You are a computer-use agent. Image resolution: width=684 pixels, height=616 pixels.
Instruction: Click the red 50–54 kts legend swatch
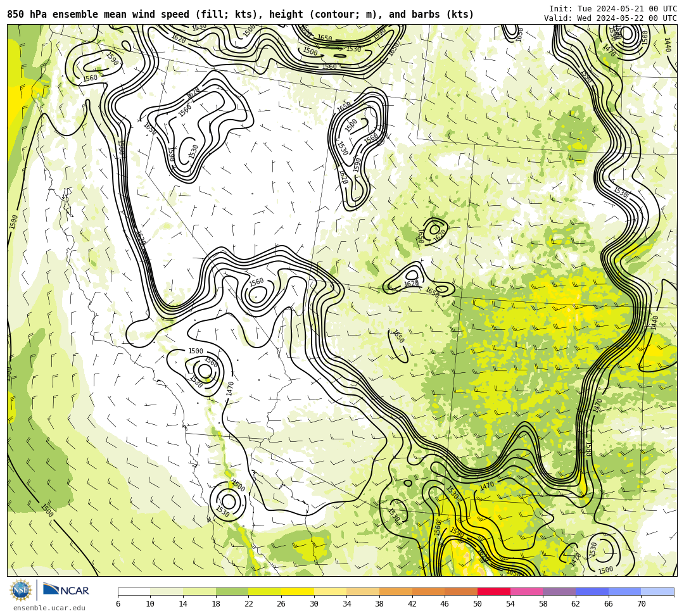tap(494, 591)
